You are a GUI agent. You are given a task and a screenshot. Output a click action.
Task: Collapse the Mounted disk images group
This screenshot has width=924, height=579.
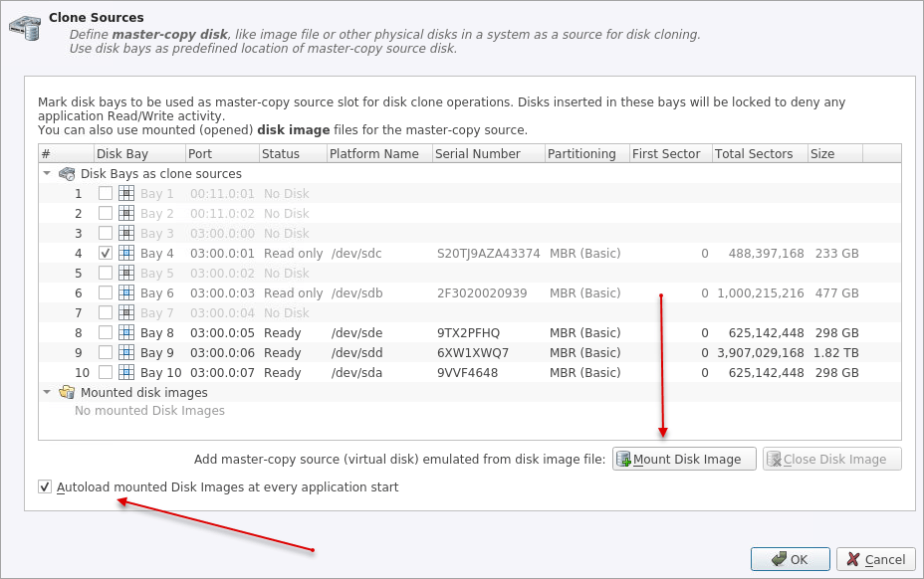47,392
